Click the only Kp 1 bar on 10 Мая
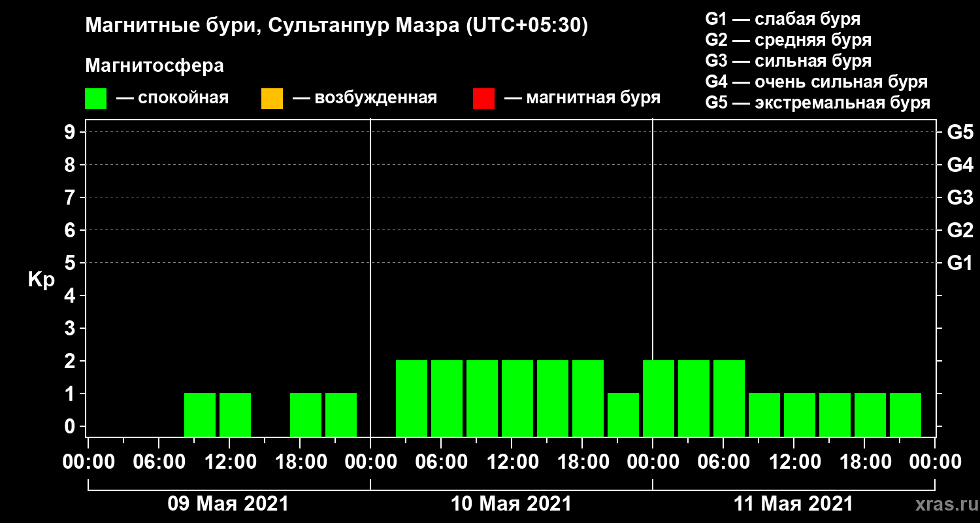The height and width of the screenshot is (523, 980). (623, 415)
